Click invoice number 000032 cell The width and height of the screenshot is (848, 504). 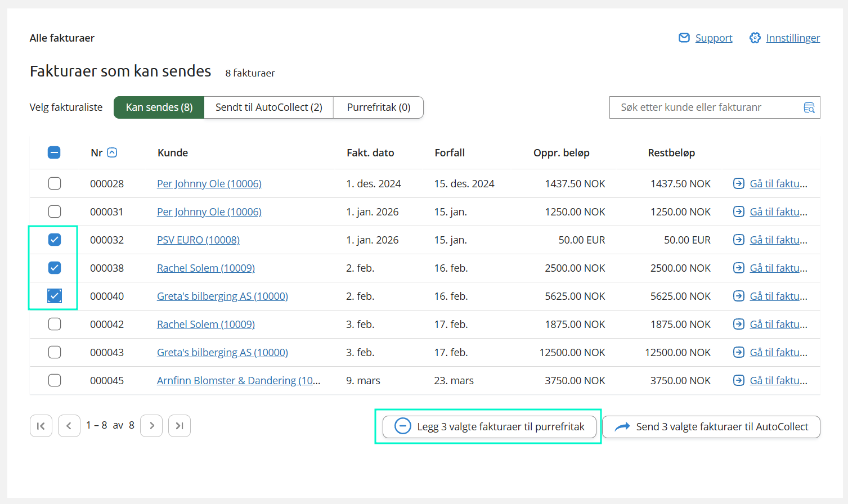click(x=107, y=240)
